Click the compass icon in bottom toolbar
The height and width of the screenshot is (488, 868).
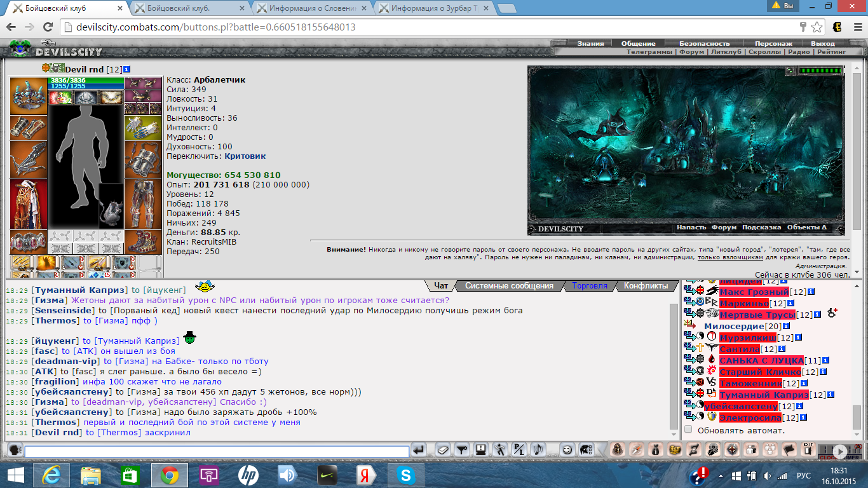637,450
